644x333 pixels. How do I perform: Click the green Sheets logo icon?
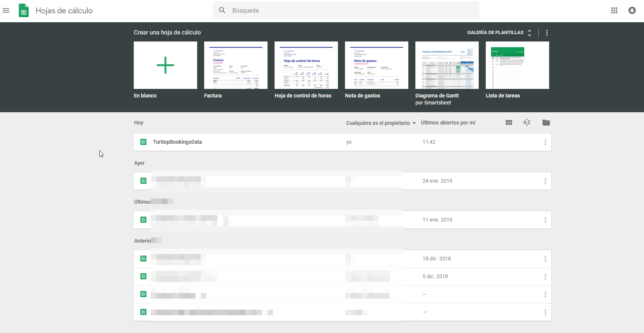[x=24, y=10]
